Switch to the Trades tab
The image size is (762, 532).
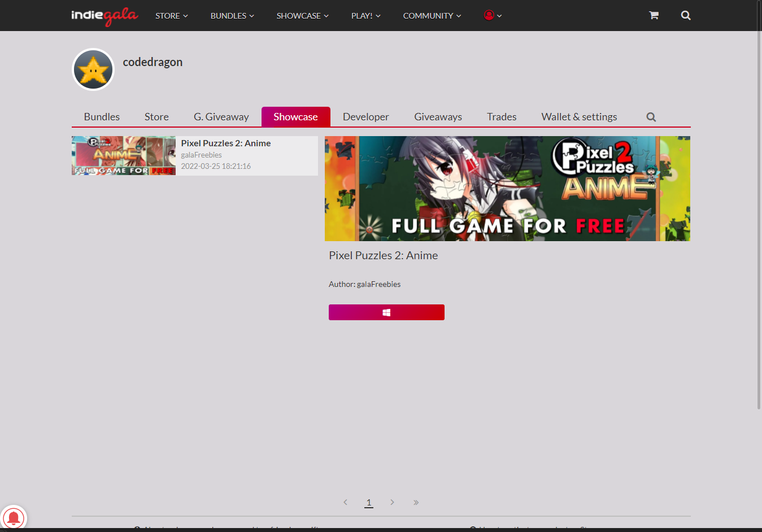coord(502,117)
